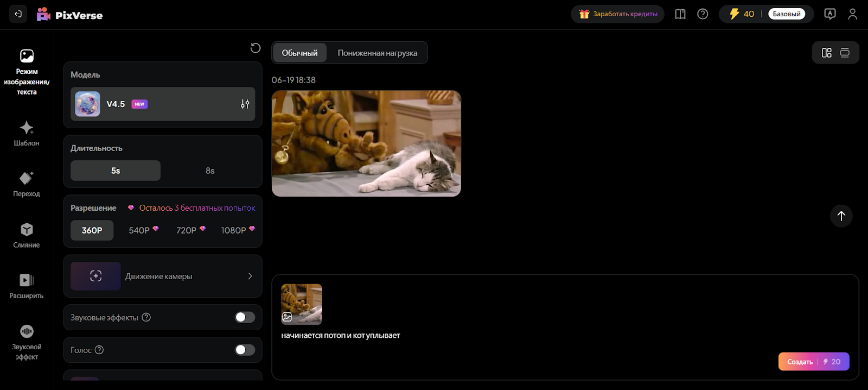This screenshot has height=390, width=868.
Task: Click the Длительность section label
Action: (x=97, y=148)
